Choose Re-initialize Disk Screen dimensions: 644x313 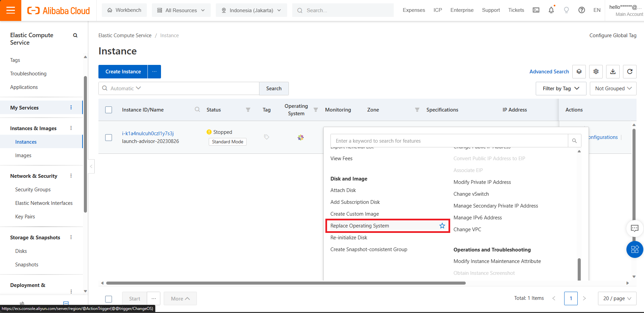[x=349, y=238]
